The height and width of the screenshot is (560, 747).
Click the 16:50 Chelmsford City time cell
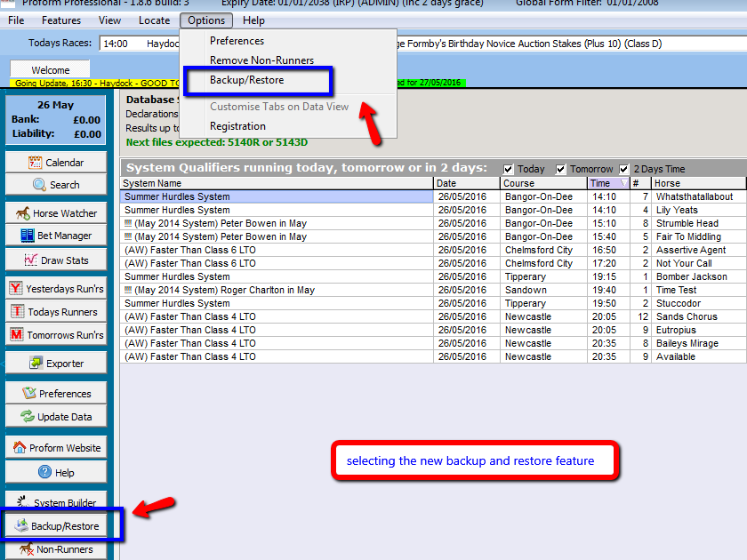tap(608, 250)
